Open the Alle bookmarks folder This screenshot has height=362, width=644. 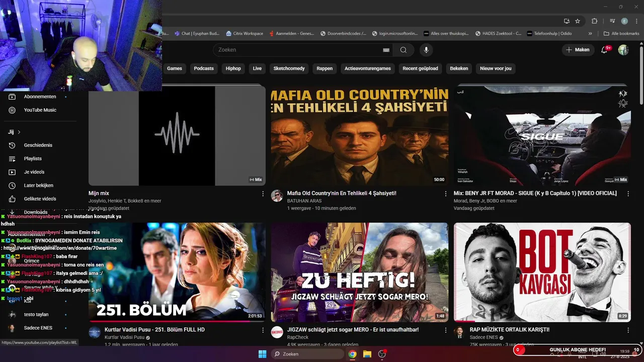[x=621, y=34]
